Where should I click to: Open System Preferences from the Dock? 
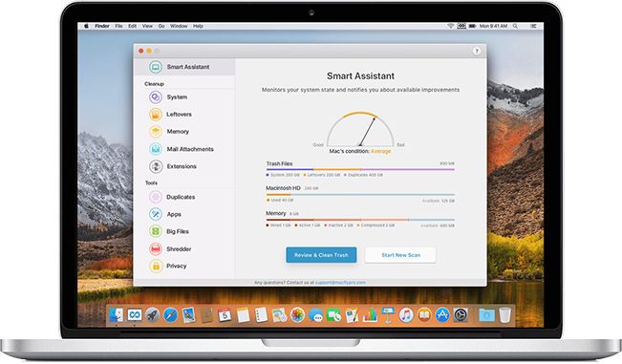[461, 315]
